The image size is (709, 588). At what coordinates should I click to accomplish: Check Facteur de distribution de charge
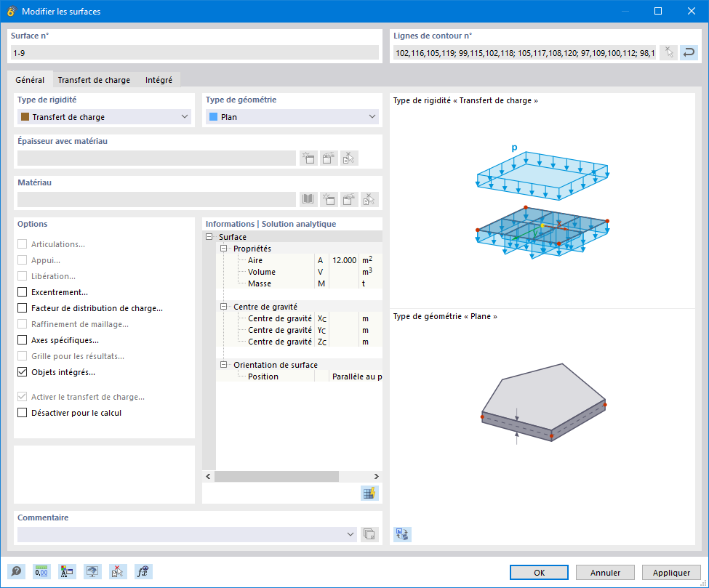pyautogui.click(x=22, y=307)
